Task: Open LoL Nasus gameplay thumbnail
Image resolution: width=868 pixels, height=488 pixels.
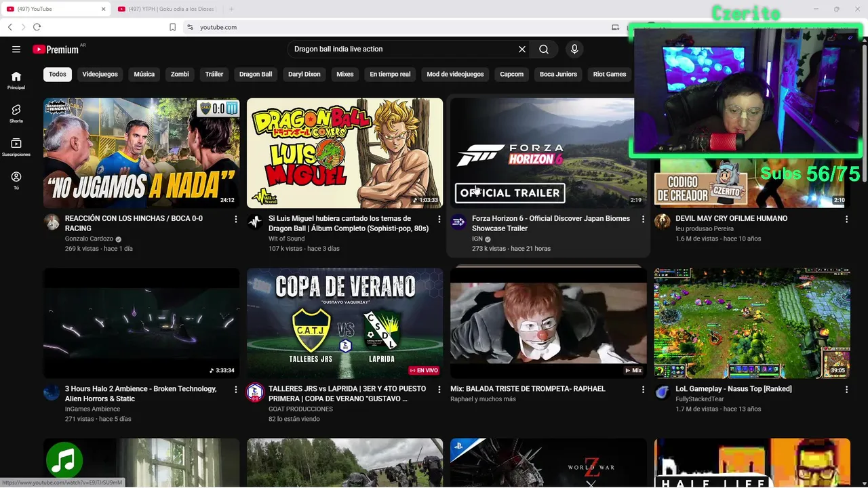Action: 751,323
